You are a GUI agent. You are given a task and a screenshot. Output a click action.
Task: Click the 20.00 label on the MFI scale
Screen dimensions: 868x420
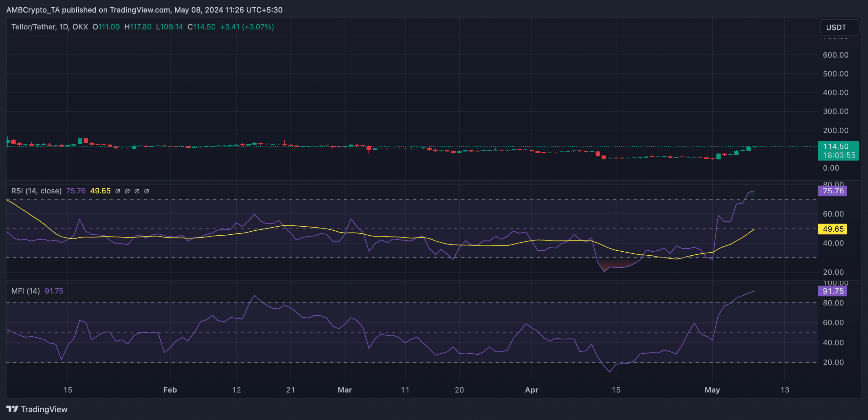point(833,362)
